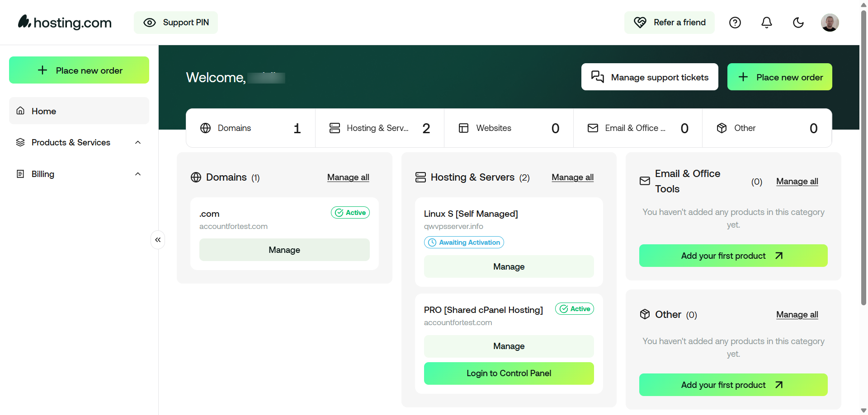The image size is (868, 415).
Task: Click Manage all in Hosting & Servers
Action: [x=573, y=177]
